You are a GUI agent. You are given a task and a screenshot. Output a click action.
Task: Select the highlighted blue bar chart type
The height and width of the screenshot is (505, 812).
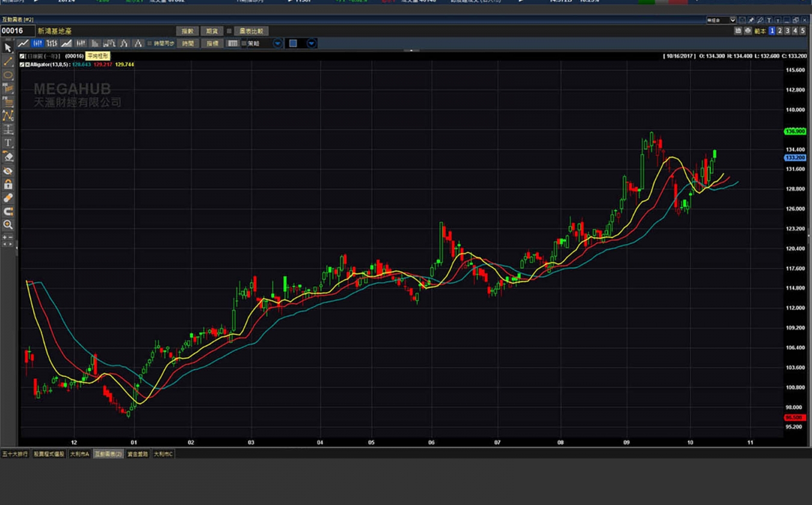(x=37, y=43)
